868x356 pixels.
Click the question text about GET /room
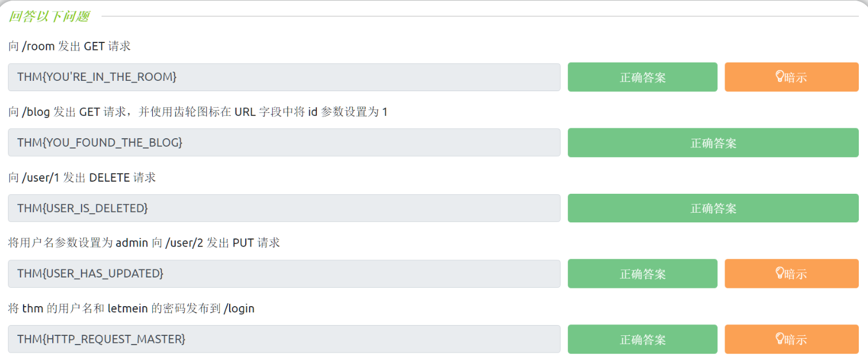pos(69,46)
